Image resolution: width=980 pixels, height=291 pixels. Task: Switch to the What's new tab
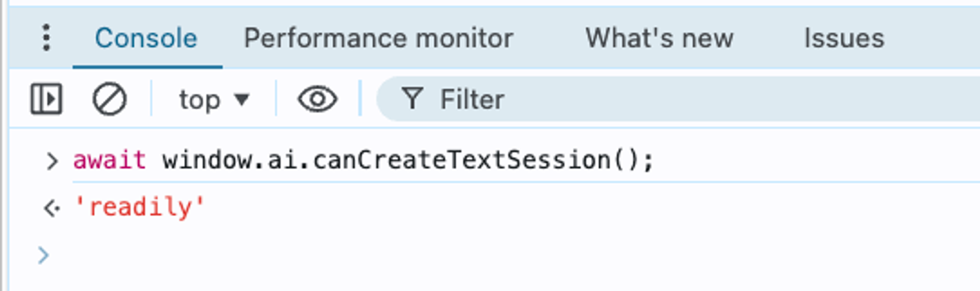click(x=659, y=38)
